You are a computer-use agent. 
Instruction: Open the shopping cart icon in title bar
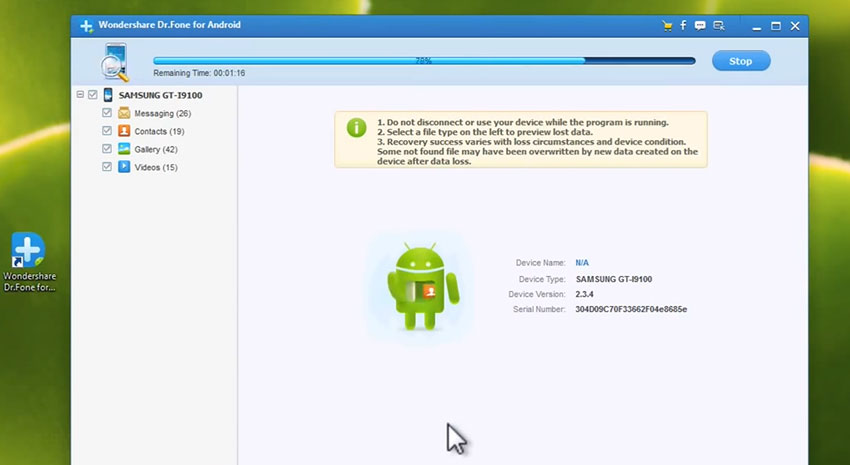pyautogui.click(x=667, y=25)
